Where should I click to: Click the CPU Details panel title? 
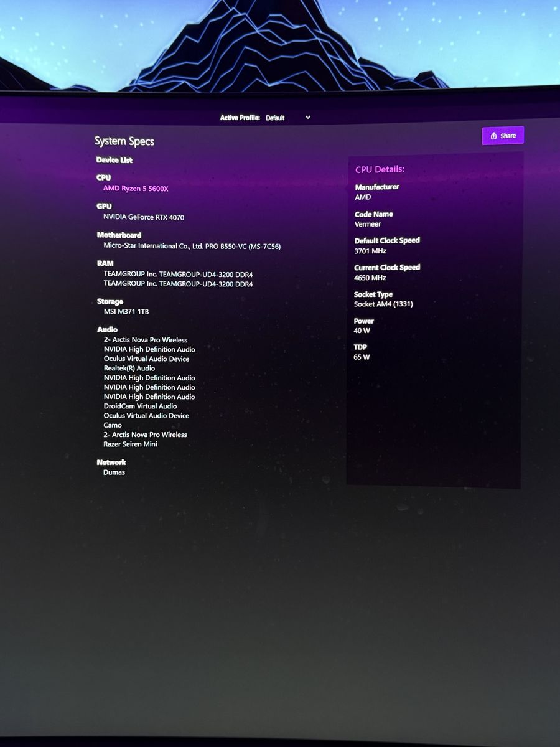point(380,169)
